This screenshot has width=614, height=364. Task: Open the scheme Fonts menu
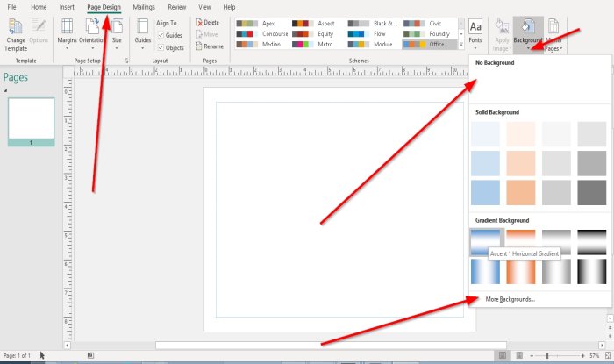pos(475,34)
